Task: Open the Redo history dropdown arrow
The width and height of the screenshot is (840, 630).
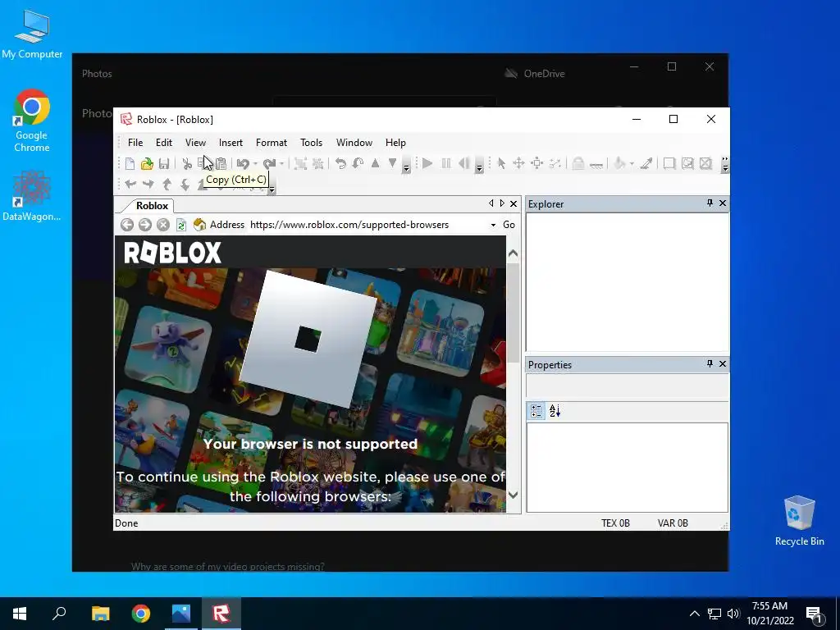Action: [282, 163]
